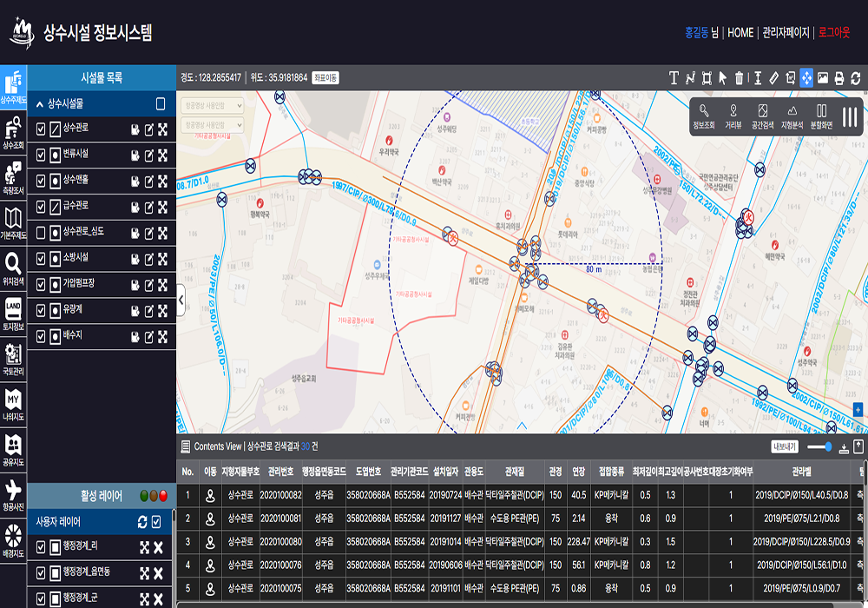This screenshot has height=608, width=868.
Task: Click the 홍길동 user name link
Action: (696, 33)
